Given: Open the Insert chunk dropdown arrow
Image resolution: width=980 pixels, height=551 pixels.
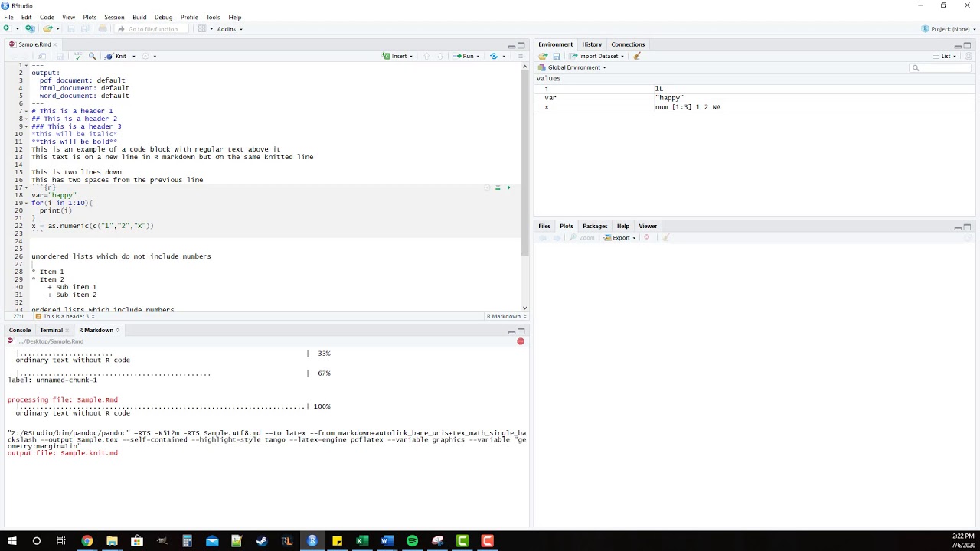Looking at the screenshot, I should [x=411, y=56].
